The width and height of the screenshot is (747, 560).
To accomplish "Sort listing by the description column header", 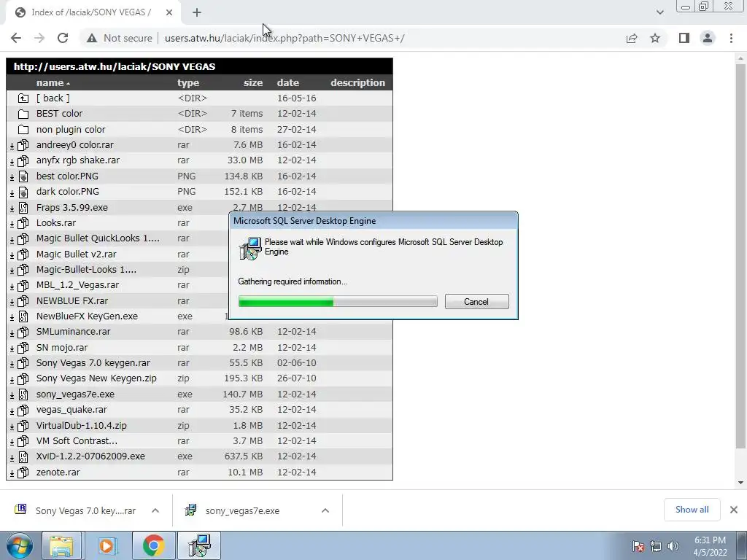I will click(357, 83).
